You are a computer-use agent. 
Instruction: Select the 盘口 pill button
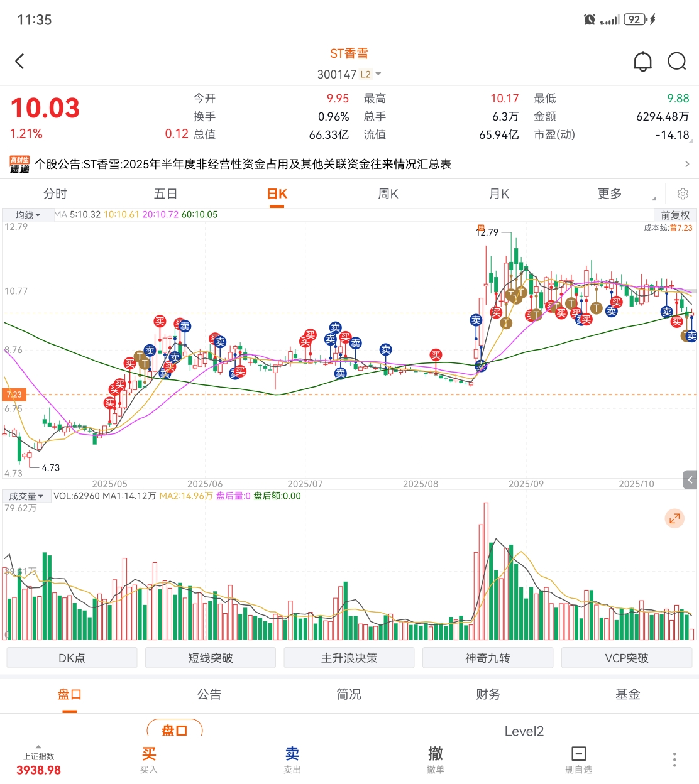point(175,729)
